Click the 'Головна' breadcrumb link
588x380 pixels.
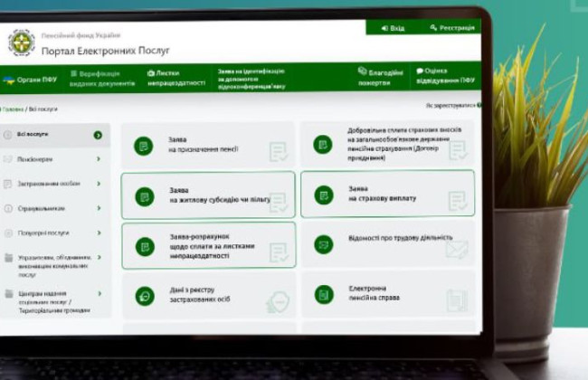click(x=13, y=109)
